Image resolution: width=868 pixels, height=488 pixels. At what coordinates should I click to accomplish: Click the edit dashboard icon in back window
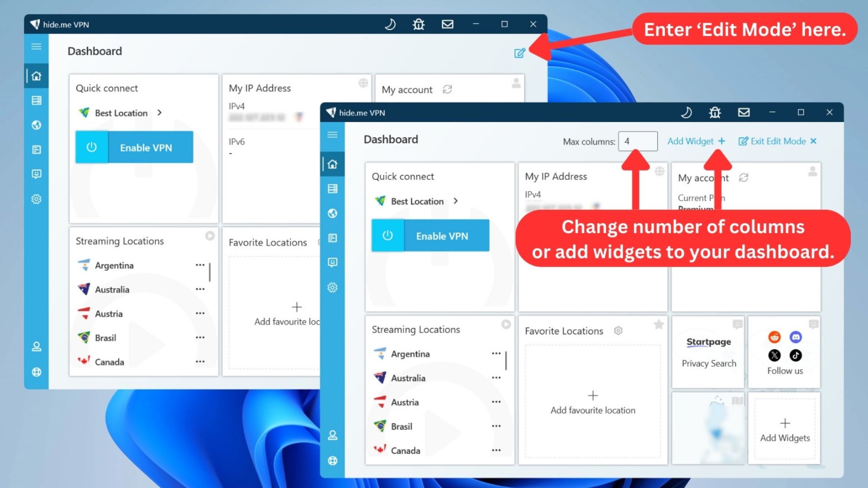519,53
